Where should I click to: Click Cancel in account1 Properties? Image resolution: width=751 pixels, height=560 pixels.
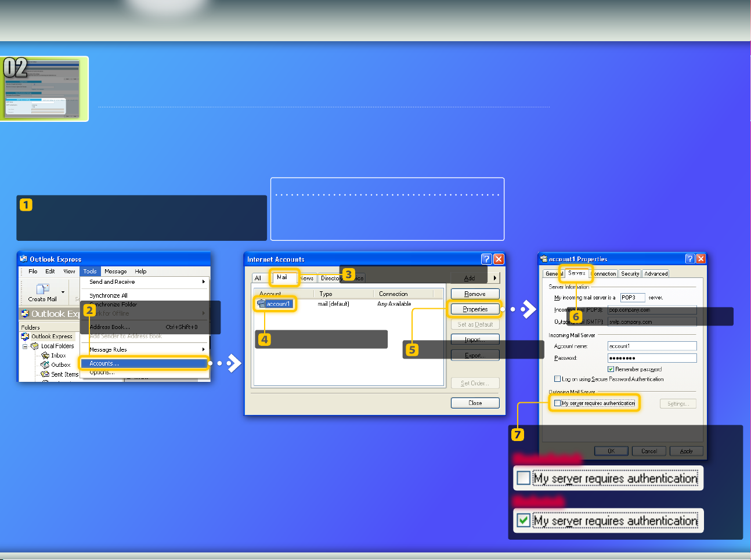pos(649,451)
